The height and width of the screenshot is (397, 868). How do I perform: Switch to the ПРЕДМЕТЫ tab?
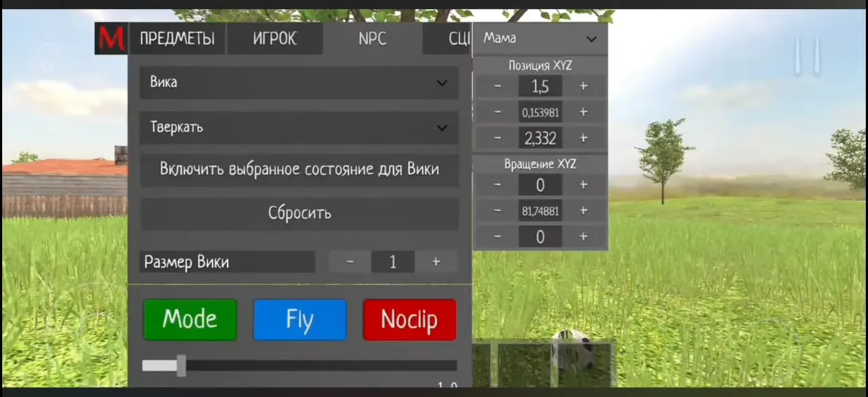point(176,39)
